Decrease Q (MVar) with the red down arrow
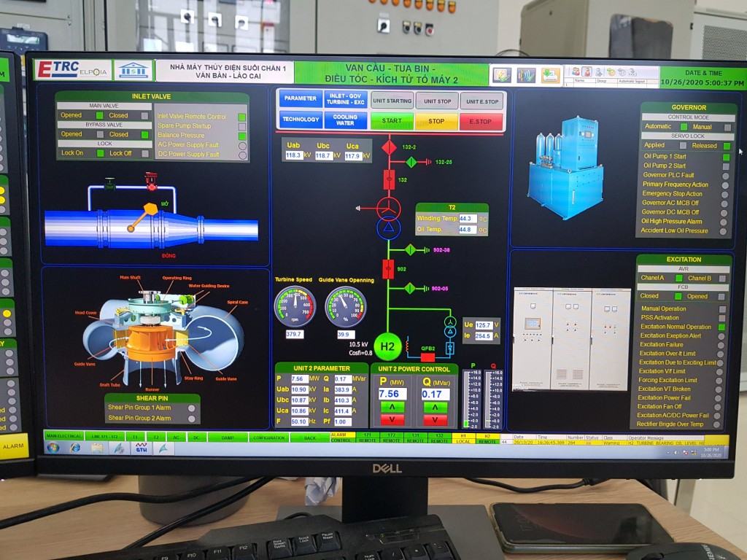The image size is (747, 560). (436, 420)
